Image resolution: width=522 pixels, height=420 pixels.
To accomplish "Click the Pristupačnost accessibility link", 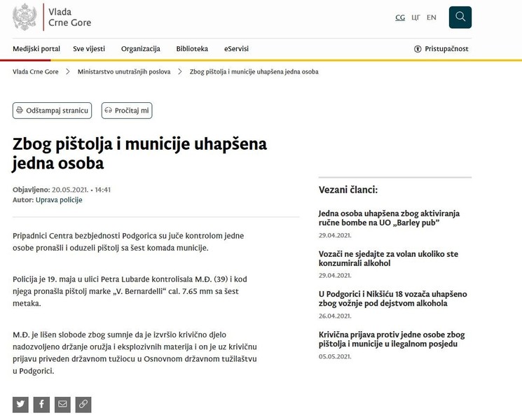I will [441, 49].
